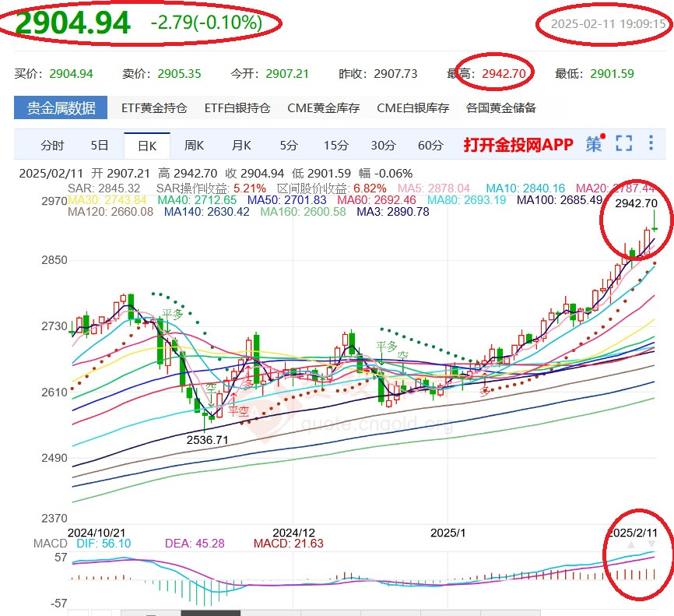Click the MA10: 2840.16 label

[x=525, y=188]
